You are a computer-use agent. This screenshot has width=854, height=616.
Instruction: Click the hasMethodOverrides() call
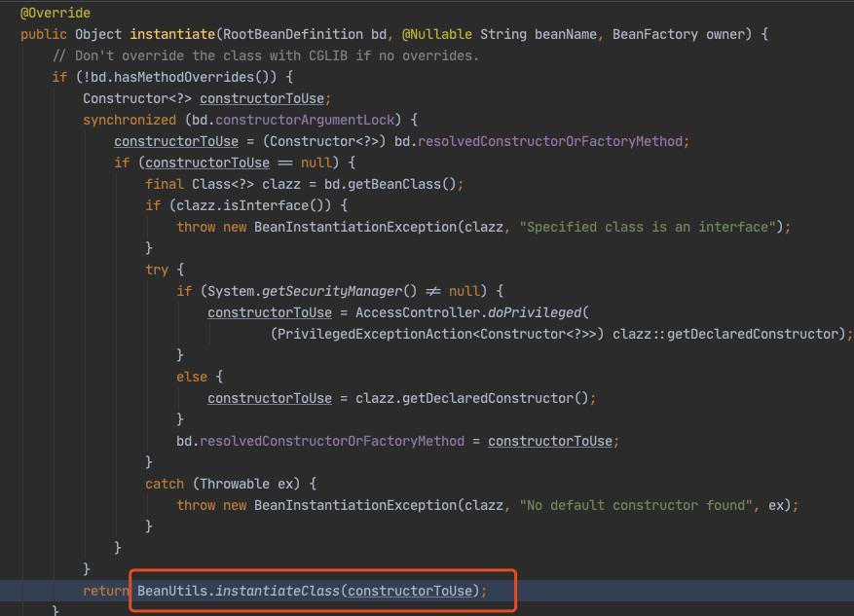(x=192, y=77)
